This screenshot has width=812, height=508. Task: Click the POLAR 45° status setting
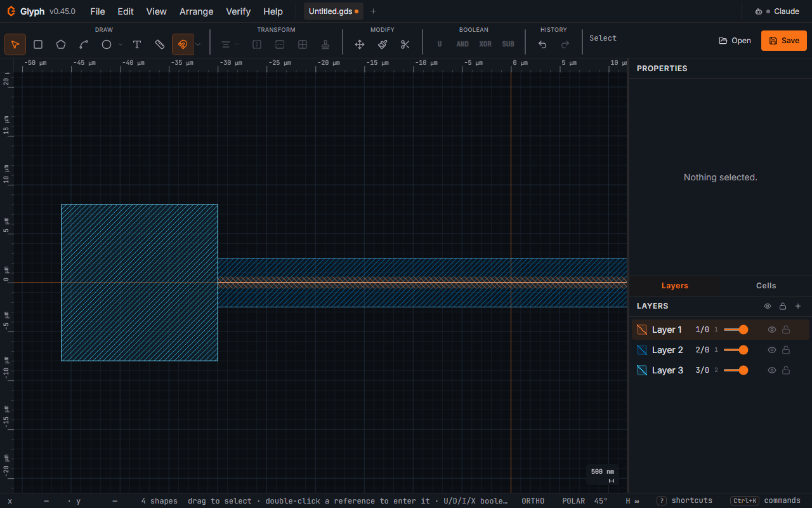click(x=585, y=500)
